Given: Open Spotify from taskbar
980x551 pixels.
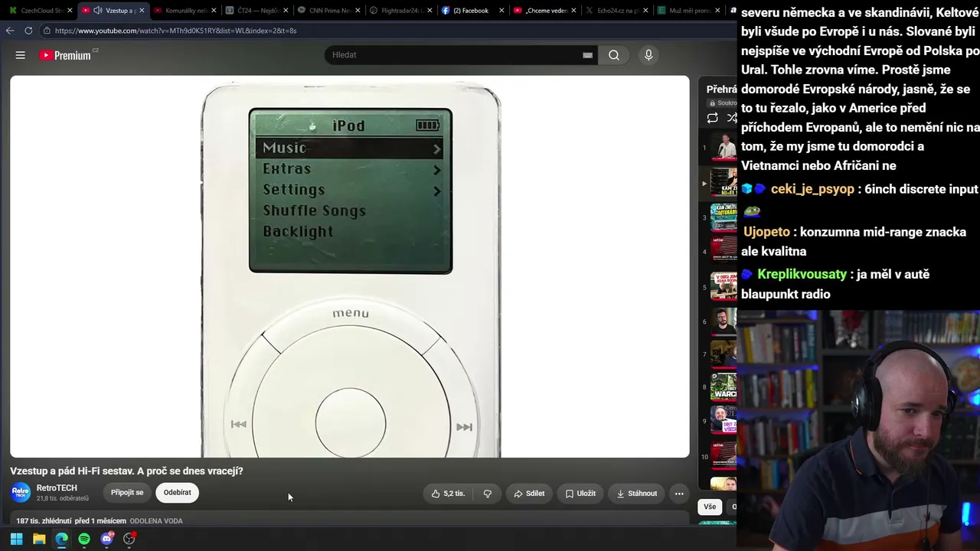Looking at the screenshot, I should coord(84,539).
